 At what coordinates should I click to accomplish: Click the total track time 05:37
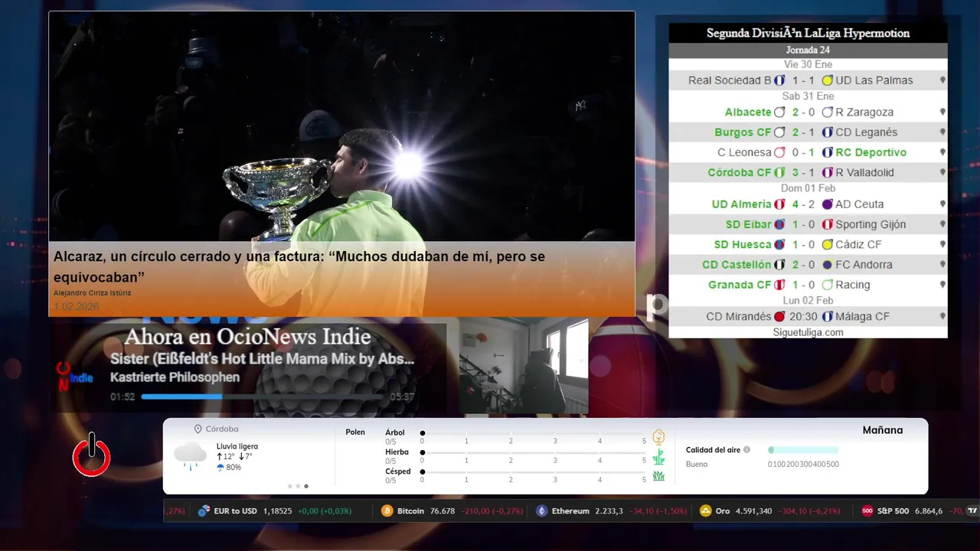tap(402, 397)
